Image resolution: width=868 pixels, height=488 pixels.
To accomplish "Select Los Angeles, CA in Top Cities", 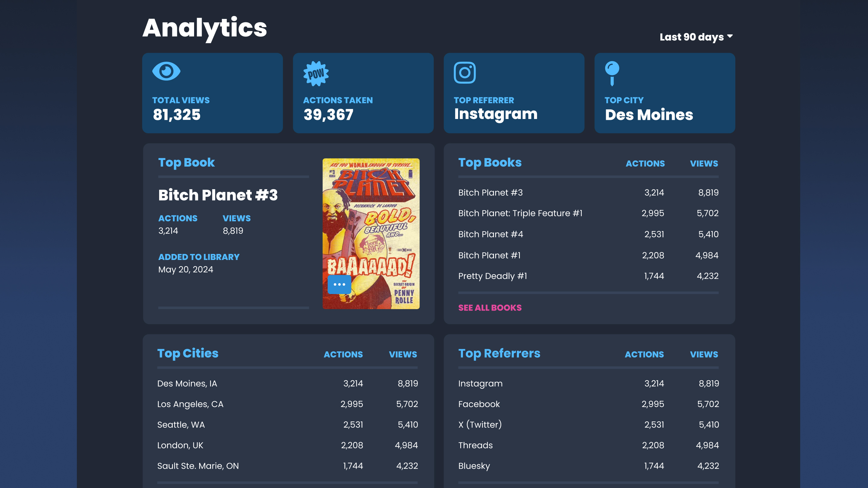I will click(288, 404).
